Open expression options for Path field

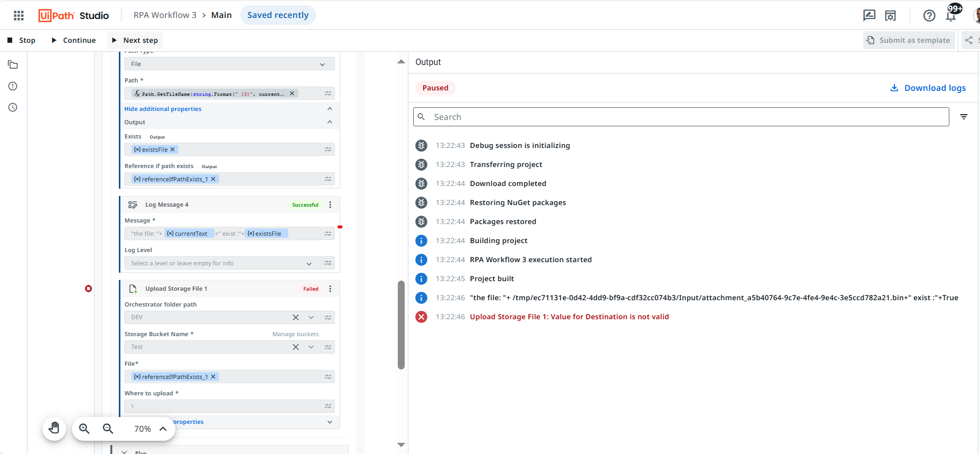[x=328, y=94]
